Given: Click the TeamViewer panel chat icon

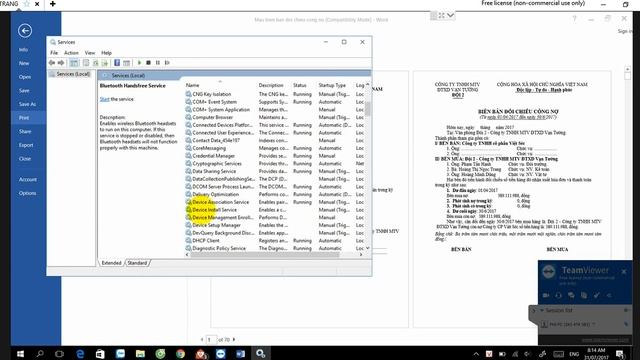Looking at the screenshot, I should [x=571, y=295].
